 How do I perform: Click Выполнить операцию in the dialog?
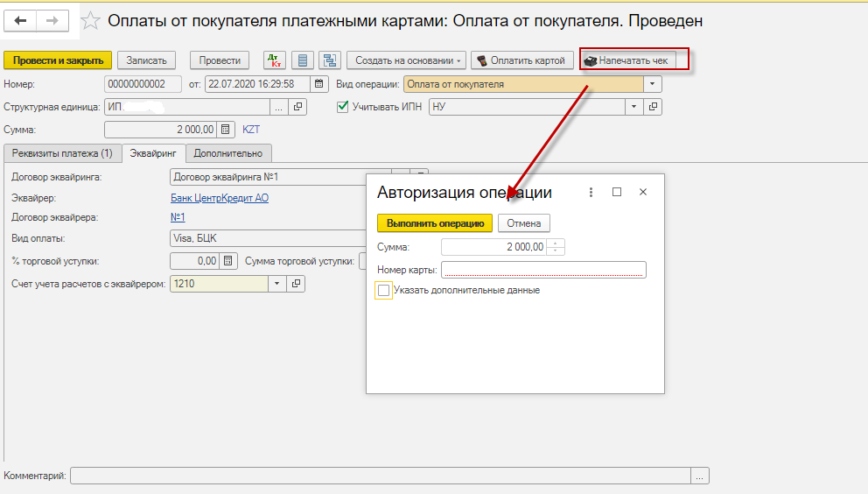pyautogui.click(x=435, y=223)
